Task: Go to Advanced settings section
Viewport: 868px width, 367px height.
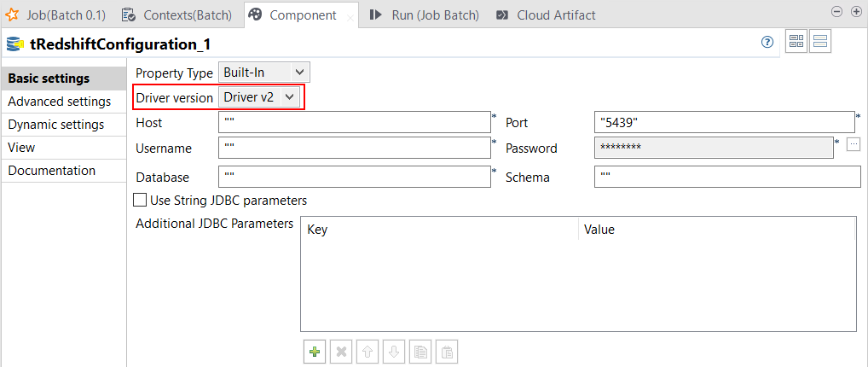Action: click(60, 102)
